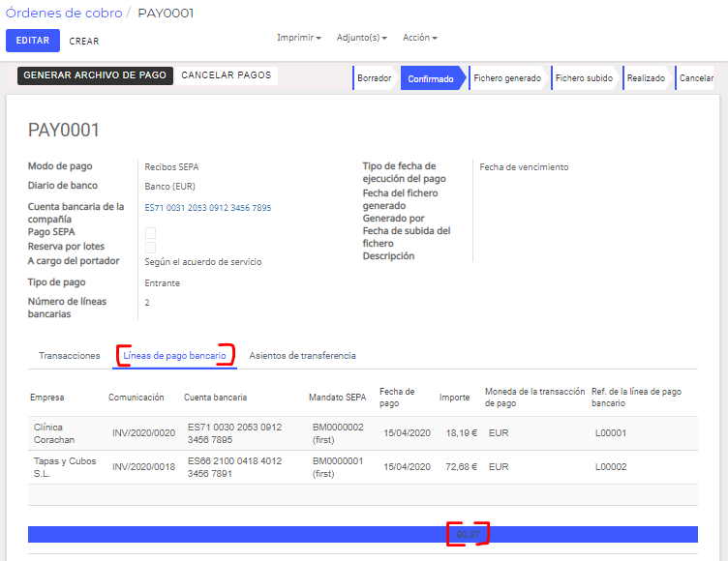Go to Órdenes de cobro breadcrumb
Screen dimensions: 728x561
[x=64, y=13]
